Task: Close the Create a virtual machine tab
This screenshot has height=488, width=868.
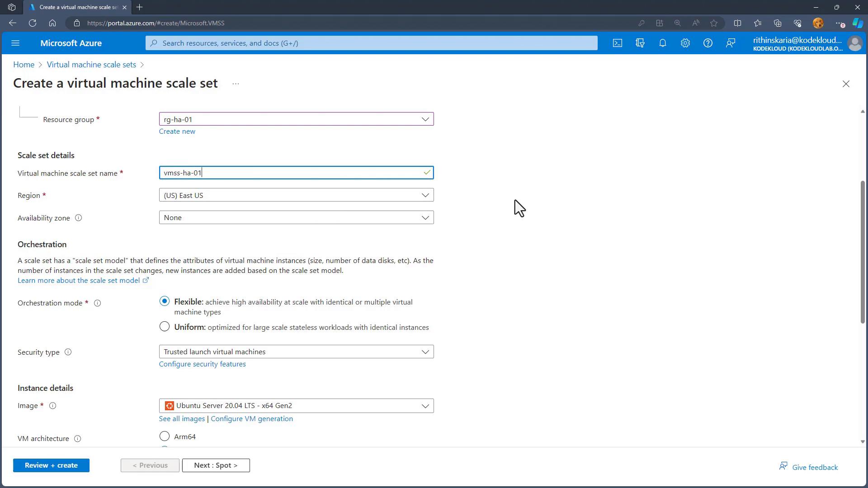Action: click(124, 7)
